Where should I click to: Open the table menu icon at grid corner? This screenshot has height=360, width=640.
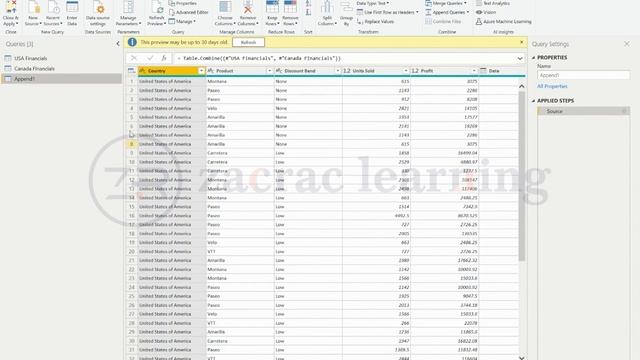(x=131, y=71)
